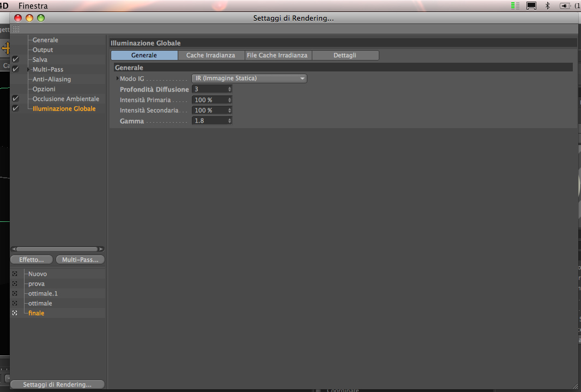The width and height of the screenshot is (581, 392).
Task: Toggle the Salva checkbox
Action: point(16,59)
